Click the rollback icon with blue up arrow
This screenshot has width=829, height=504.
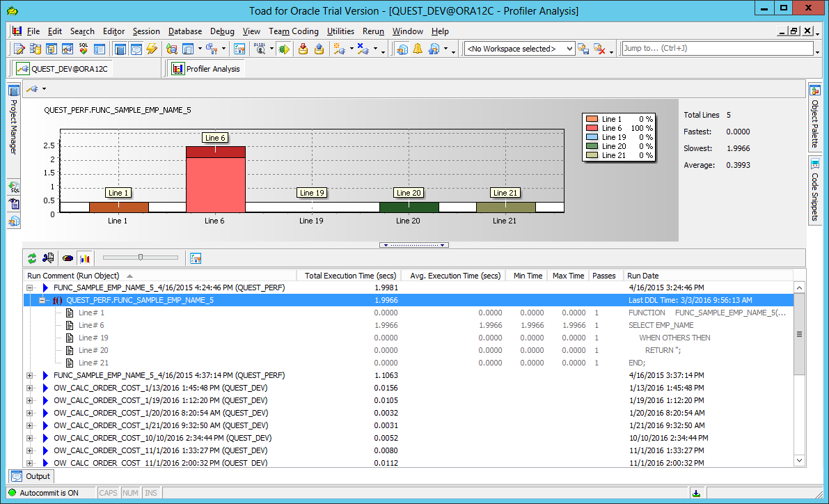pos(319,49)
